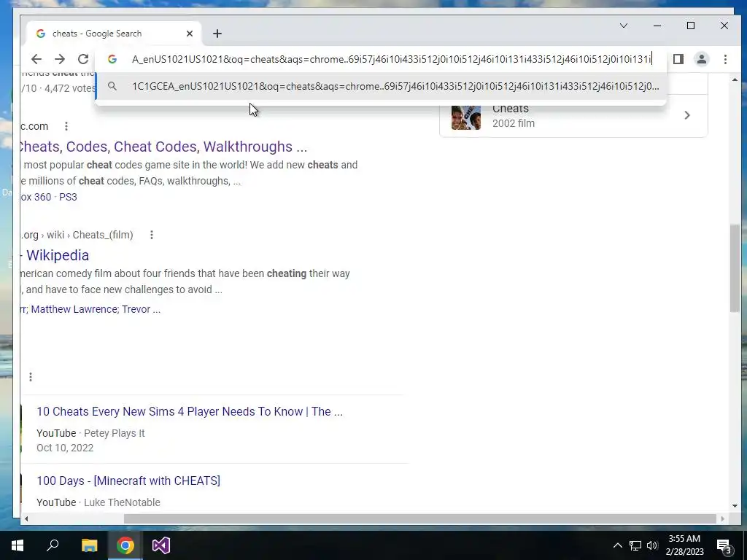
Task: Click 'YouTube · Luke TheNotable' text
Action: (x=98, y=503)
